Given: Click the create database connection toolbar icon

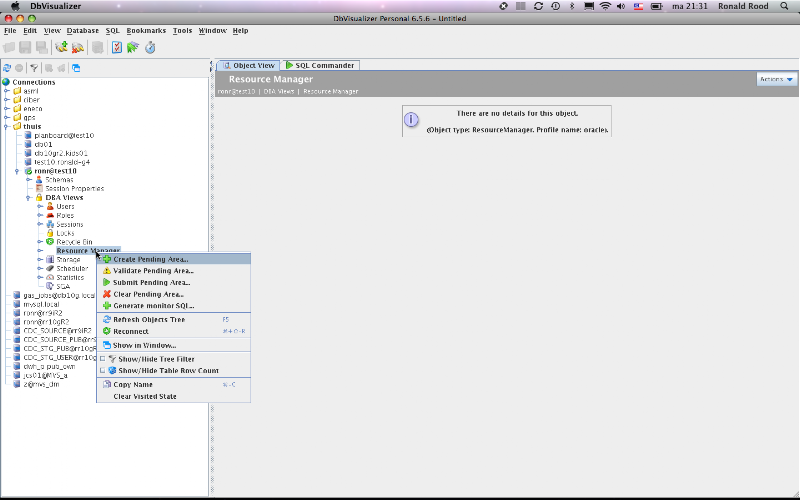Looking at the screenshot, I should click(62, 47).
